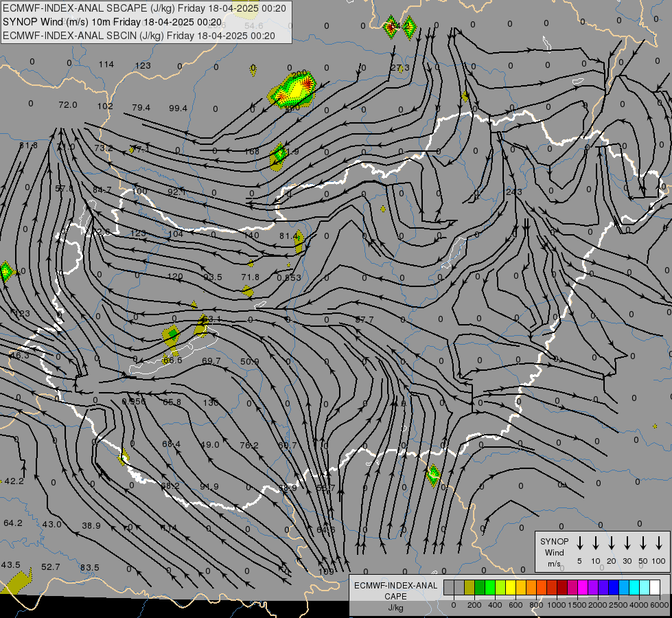This screenshot has width=672, height=618.
Task: Click the map value 81.4
Action: tap(288, 236)
